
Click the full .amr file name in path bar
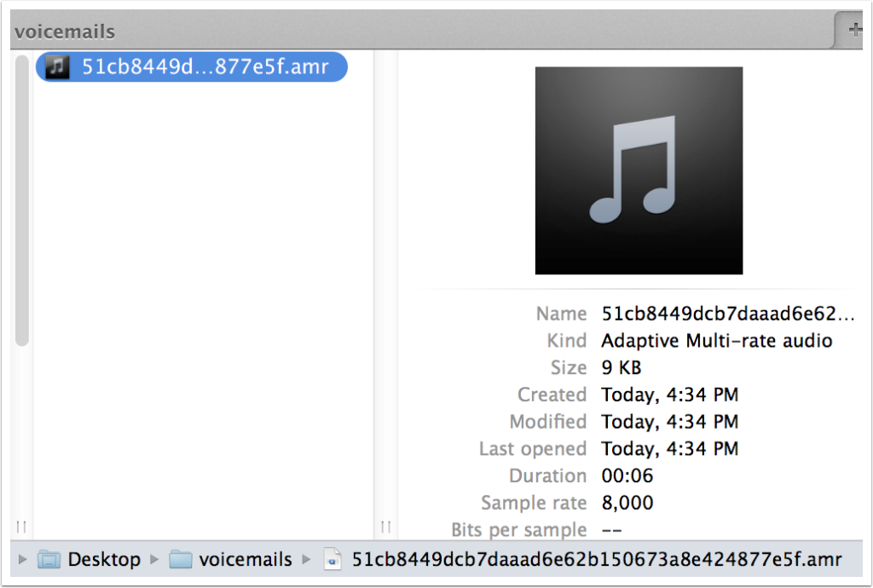(x=596, y=560)
